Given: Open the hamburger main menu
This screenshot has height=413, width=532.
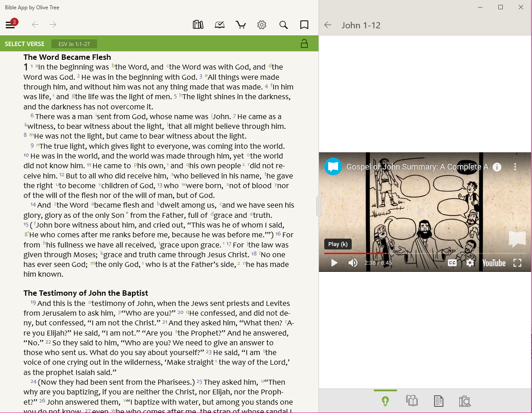Looking at the screenshot, I should pyautogui.click(x=10, y=25).
